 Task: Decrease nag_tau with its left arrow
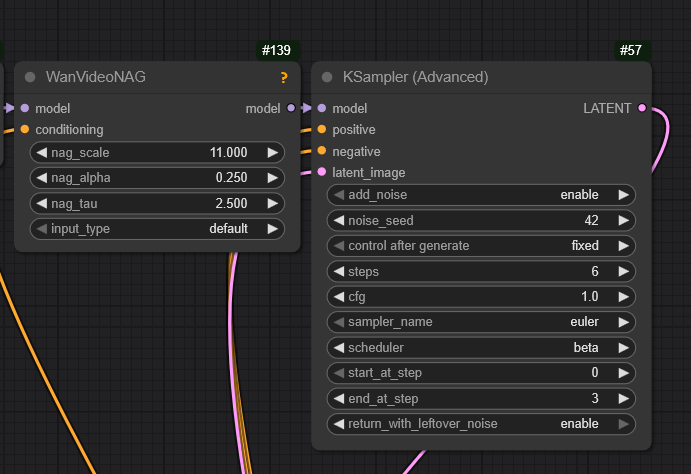pyautogui.click(x=42, y=203)
